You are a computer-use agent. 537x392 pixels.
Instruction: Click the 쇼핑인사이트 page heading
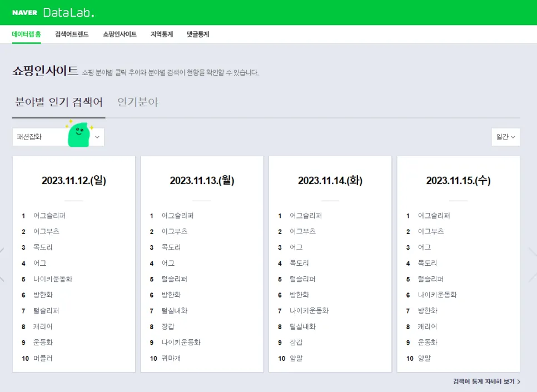coord(45,71)
